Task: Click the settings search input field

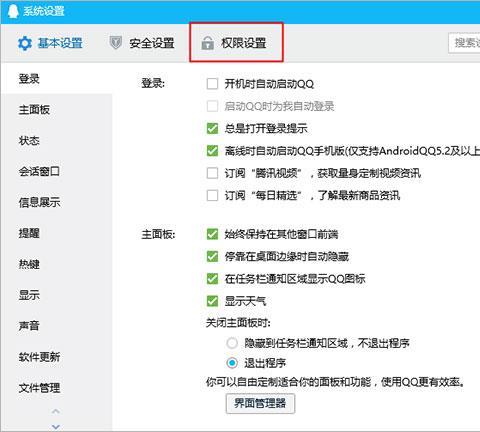Action: pyautogui.click(x=464, y=43)
